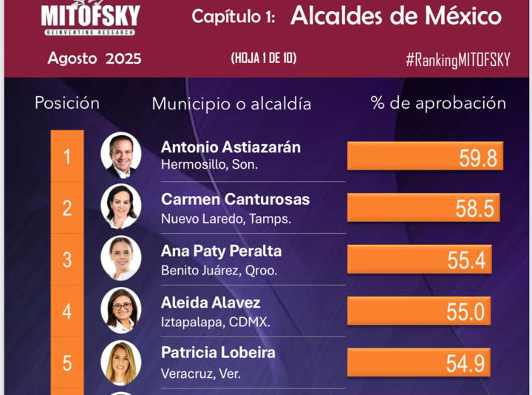Image resolution: width=532 pixels, height=395 pixels.
Task: Click the 59.8 approval bar
Action: (x=425, y=156)
